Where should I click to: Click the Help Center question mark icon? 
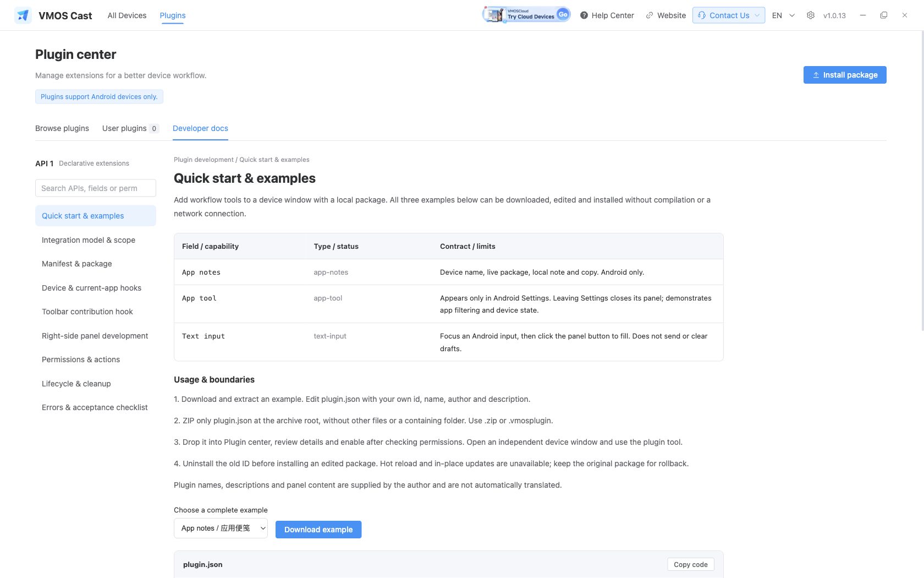pos(584,15)
